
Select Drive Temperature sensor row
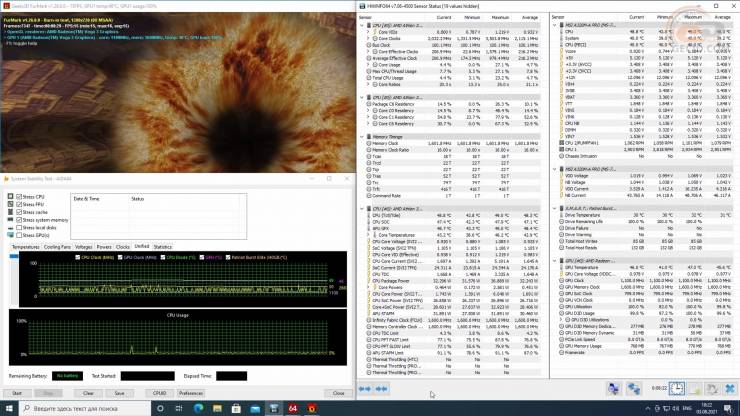[x=644, y=215]
